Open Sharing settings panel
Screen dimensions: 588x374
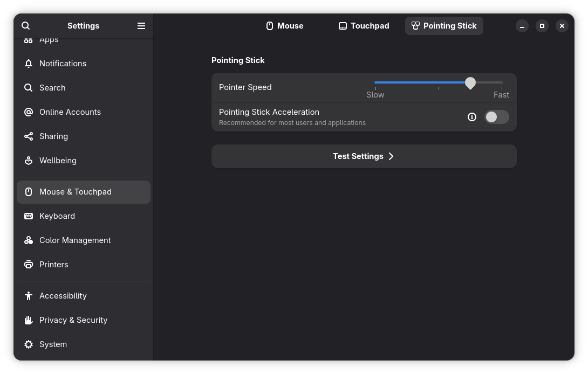(84, 136)
